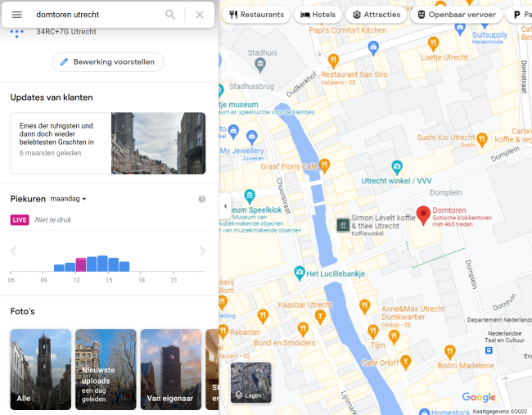Collapse the side panel arrow
532x415 pixels.
point(225,206)
